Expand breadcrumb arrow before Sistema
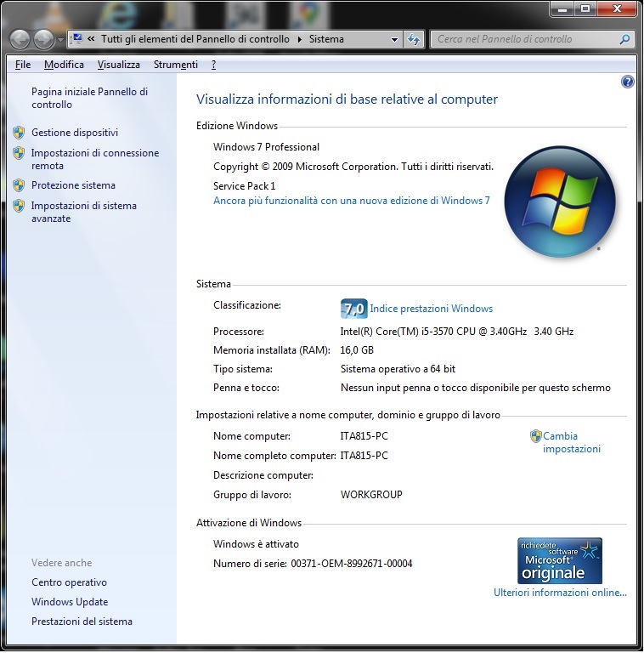This screenshot has width=644, height=653. [300, 40]
